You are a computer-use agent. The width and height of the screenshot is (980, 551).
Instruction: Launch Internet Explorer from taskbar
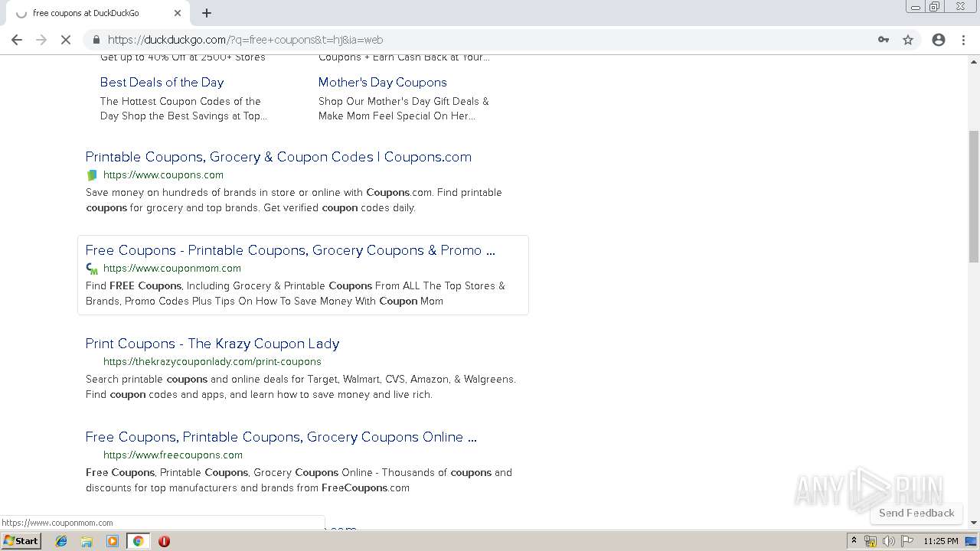tap(61, 541)
